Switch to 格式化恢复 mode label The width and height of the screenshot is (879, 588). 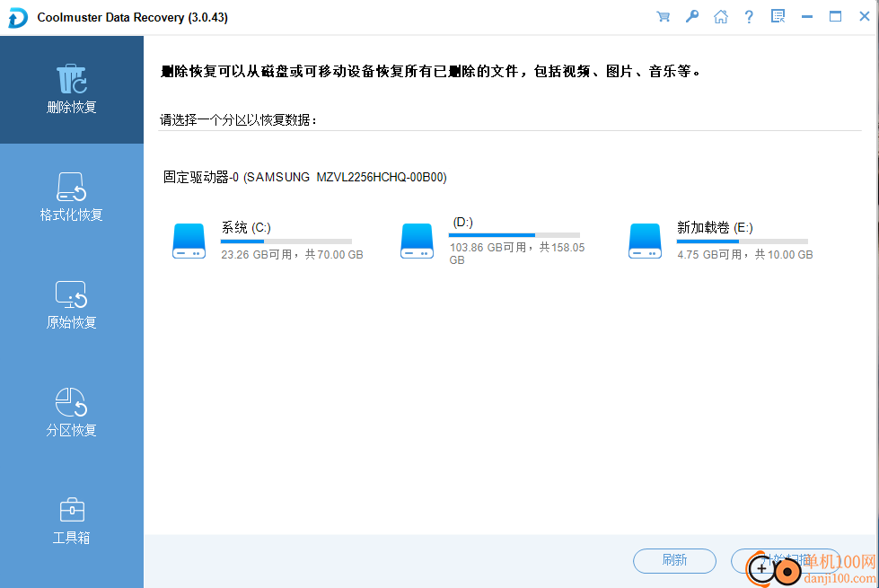coord(71,215)
